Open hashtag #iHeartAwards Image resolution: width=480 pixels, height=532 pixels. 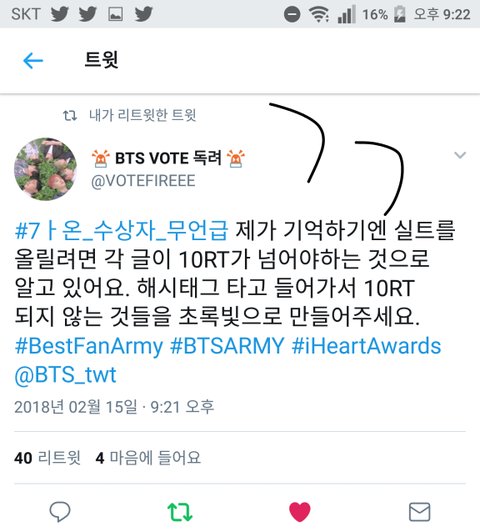366,346
